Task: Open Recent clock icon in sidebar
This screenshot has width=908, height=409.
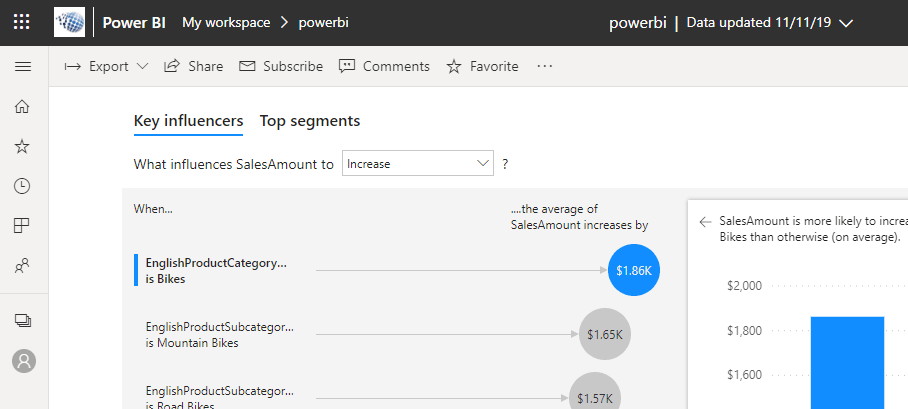Action: tap(22, 186)
